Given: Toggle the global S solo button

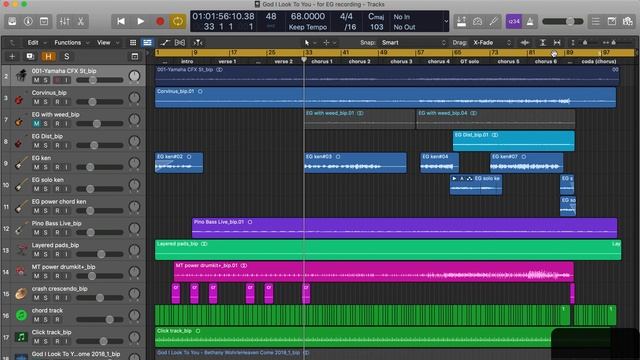Looking at the screenshot, I should [67, 56].
